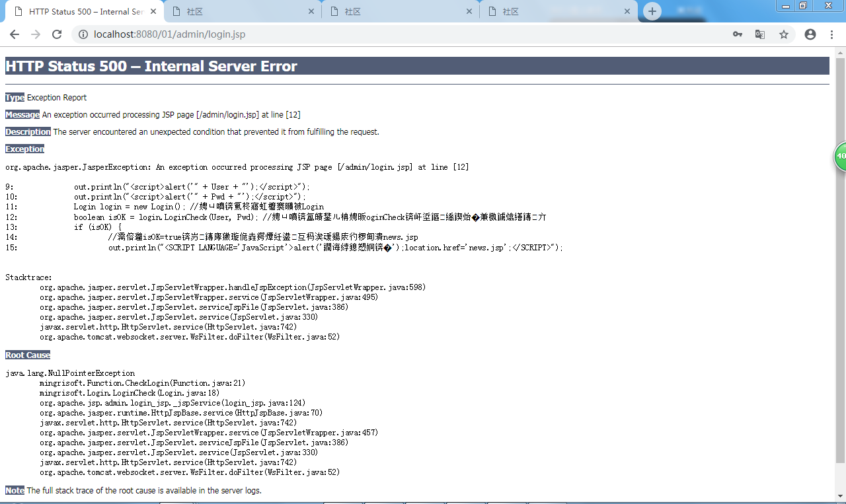This screenshot has height=504, width=846.
Task: Click java.lang.NullPointerException text
Action: click(70, 373)
